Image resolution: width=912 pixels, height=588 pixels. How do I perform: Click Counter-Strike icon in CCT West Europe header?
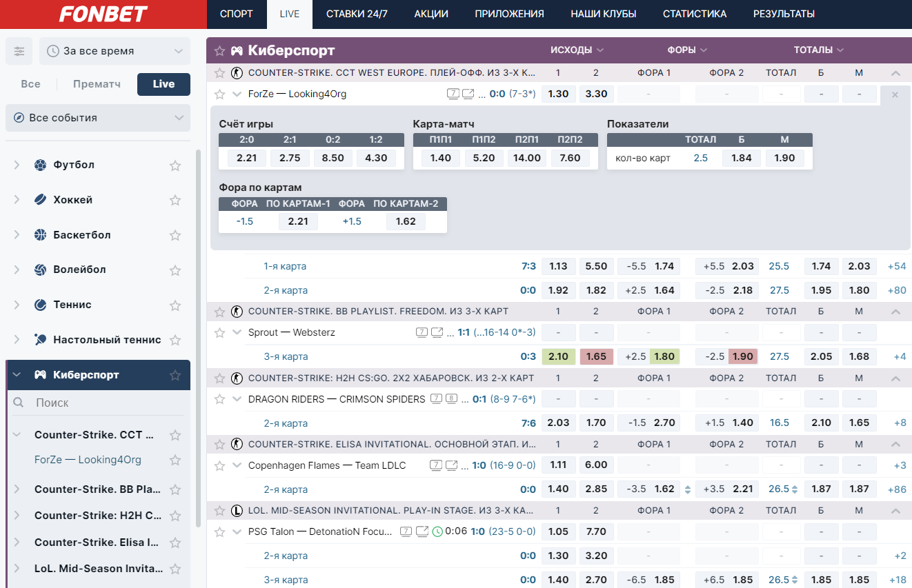237,72
